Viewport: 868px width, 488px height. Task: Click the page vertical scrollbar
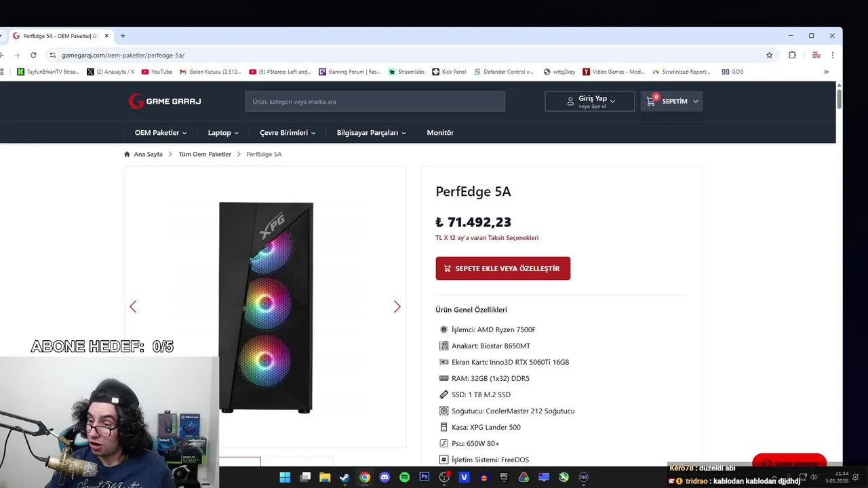click(x=839, y=99)
